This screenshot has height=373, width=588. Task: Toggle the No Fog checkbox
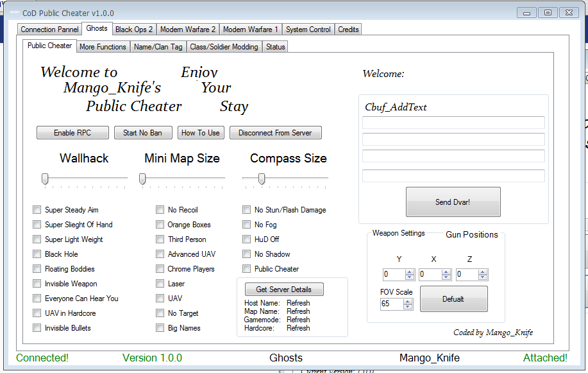(x=246, y=225)
